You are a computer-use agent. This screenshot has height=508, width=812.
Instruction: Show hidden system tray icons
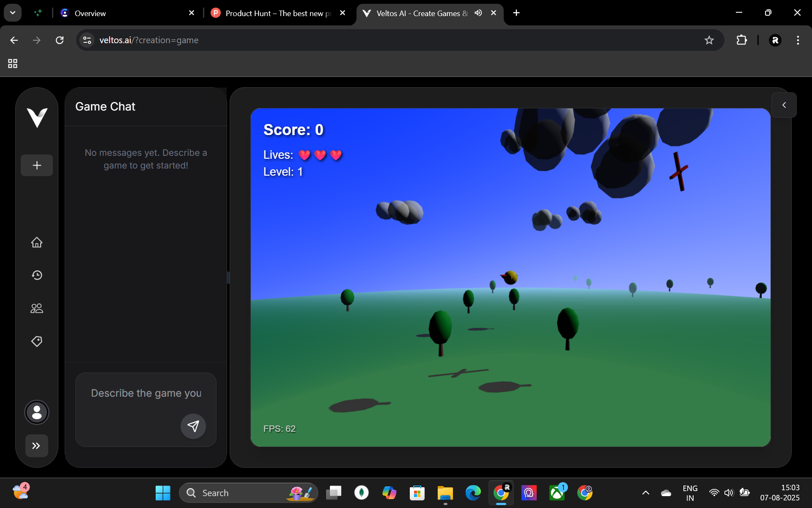(x=645, y=493)
